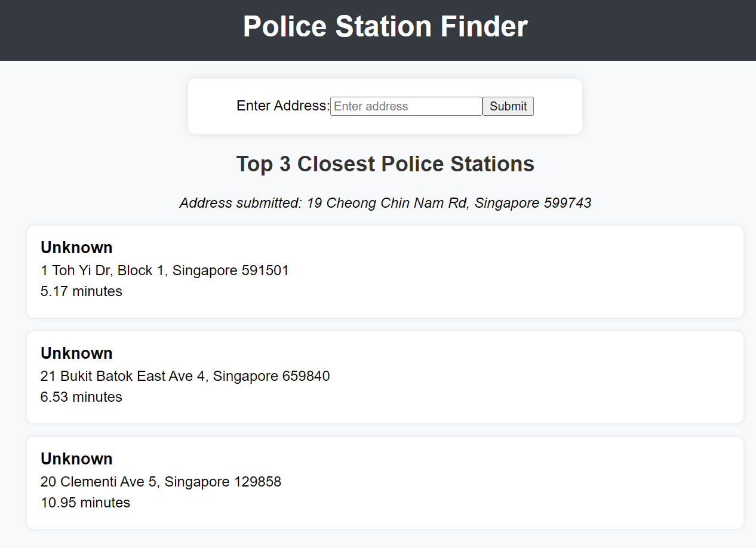This screenshot has height=548, width=756.
Task: Click the Unknown title on the second card
Action: [x=76, y=353]
